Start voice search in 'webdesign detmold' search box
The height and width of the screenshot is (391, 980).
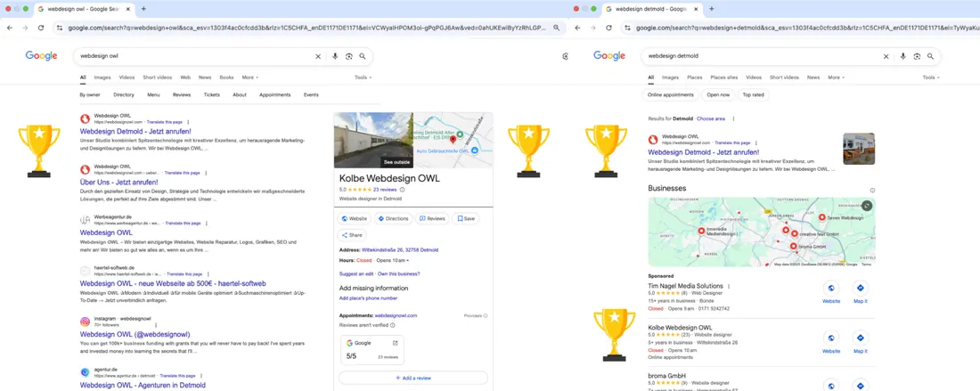tap(903, 56)
